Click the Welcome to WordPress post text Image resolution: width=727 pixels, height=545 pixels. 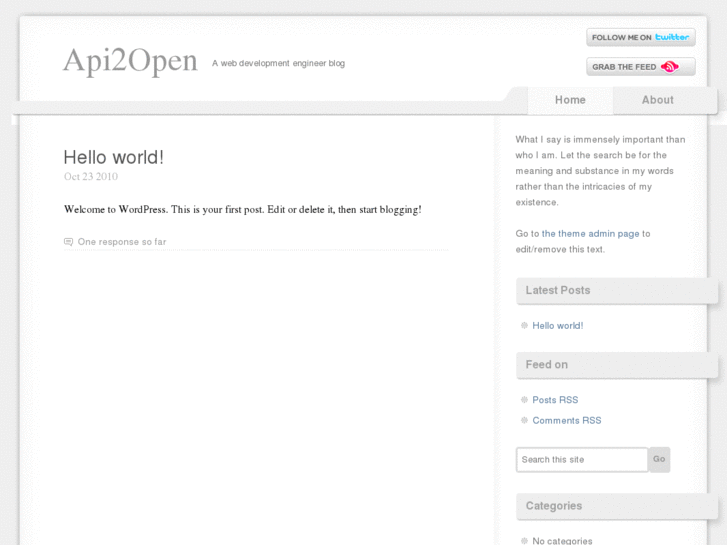pyautogui.click(x=242, y=210)
